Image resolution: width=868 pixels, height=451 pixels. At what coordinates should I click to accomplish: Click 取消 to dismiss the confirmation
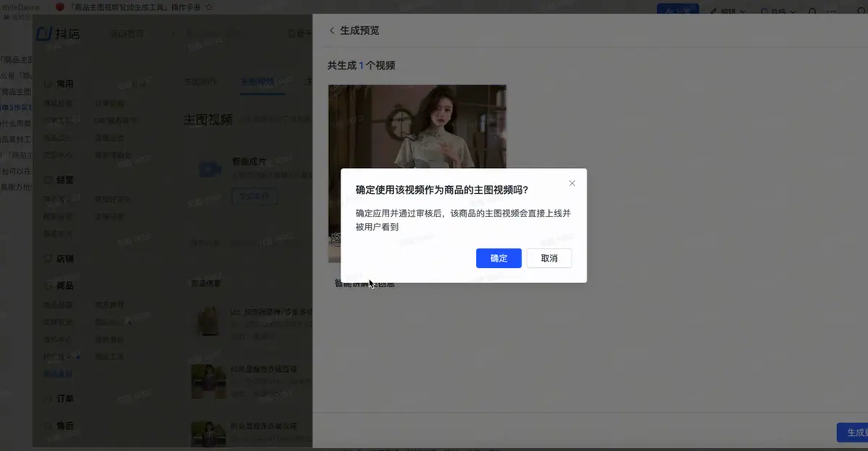(x=549, y=258)
